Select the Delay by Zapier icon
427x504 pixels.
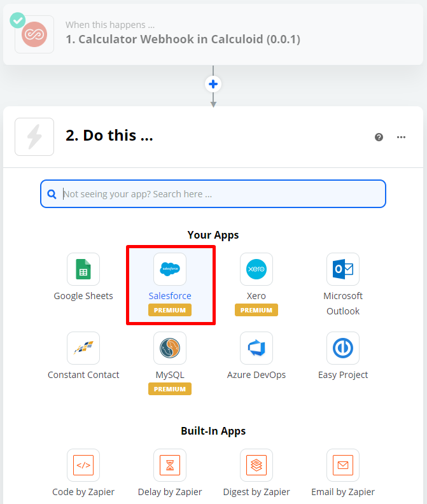pos(170,465)
